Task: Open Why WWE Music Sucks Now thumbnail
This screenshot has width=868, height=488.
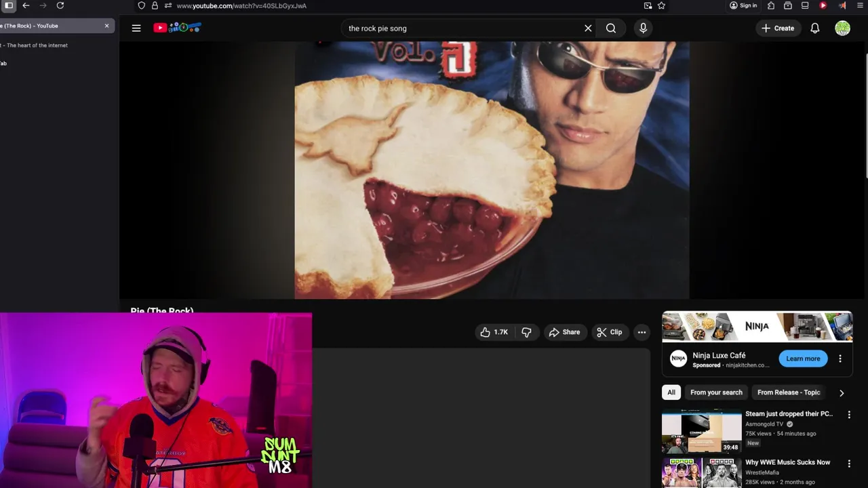Action: click(x=701, y=473)
